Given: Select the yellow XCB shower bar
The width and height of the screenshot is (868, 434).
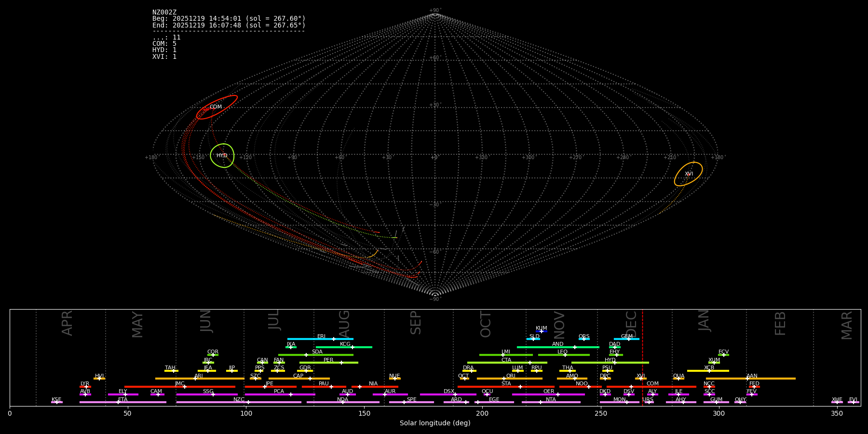Looking at the screenshot, I should [x=708, y=371].
